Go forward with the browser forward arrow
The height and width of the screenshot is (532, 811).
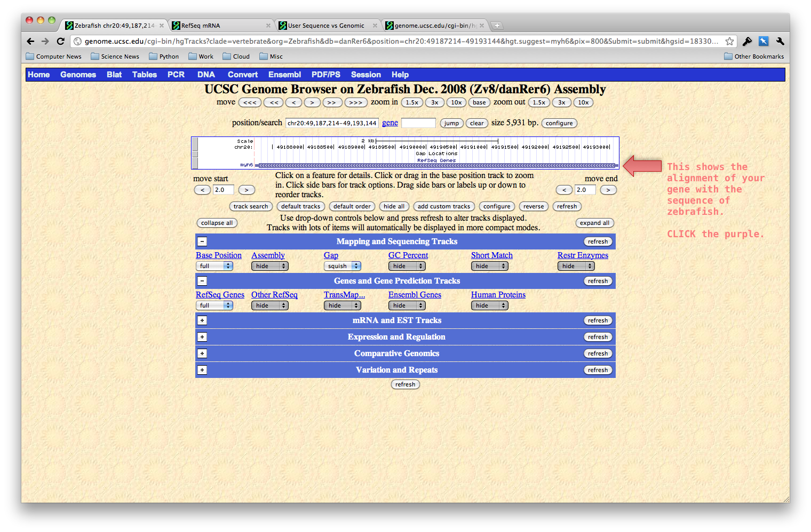(45, 41)
